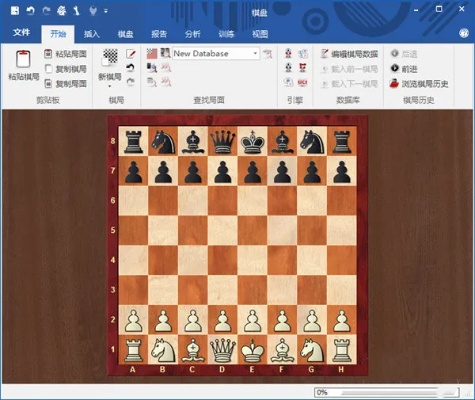Select the black knight on B8

tap(163, 141)
